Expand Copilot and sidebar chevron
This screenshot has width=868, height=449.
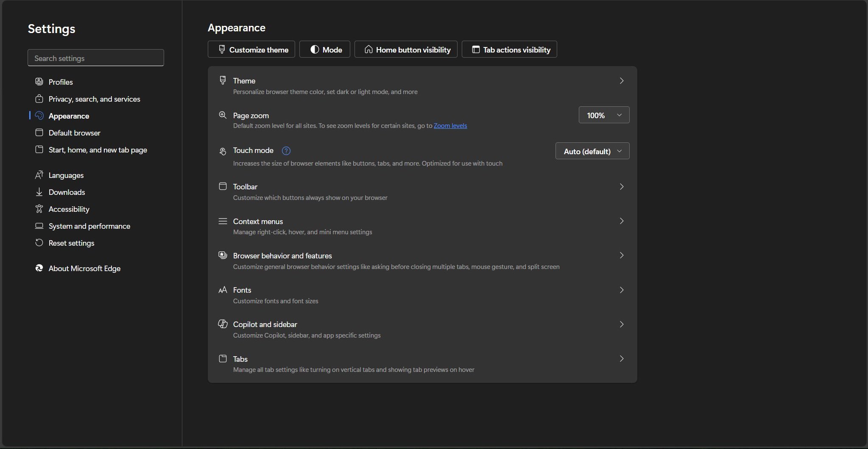tap(622, 324)
